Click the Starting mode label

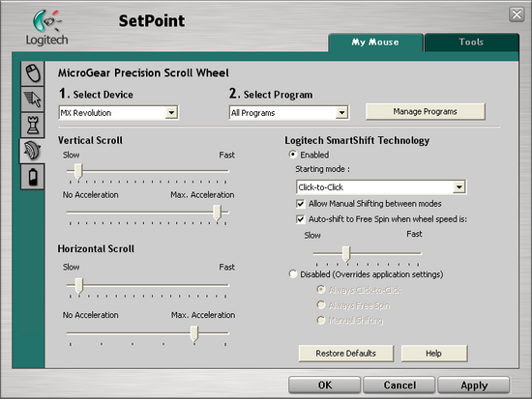[322, 169]
